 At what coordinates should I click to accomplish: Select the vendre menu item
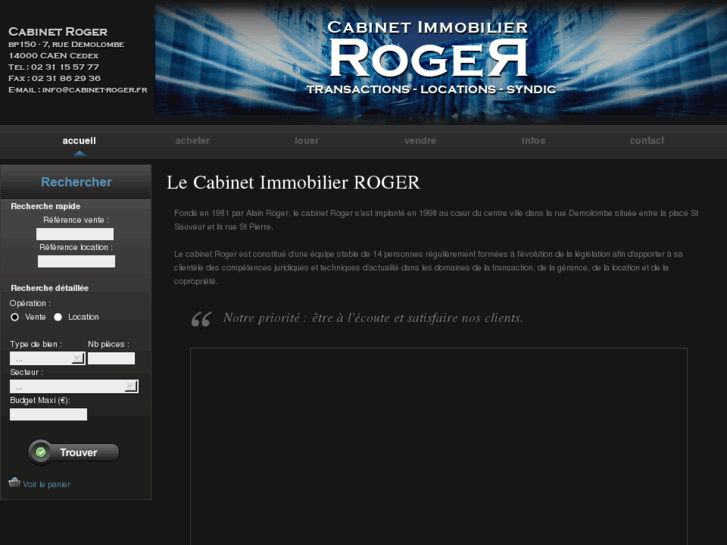click(x=420, y=141)
